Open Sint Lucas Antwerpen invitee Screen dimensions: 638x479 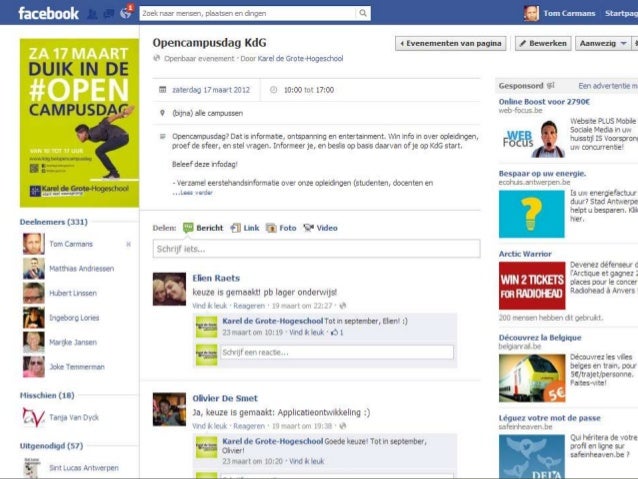pos(84,468)
